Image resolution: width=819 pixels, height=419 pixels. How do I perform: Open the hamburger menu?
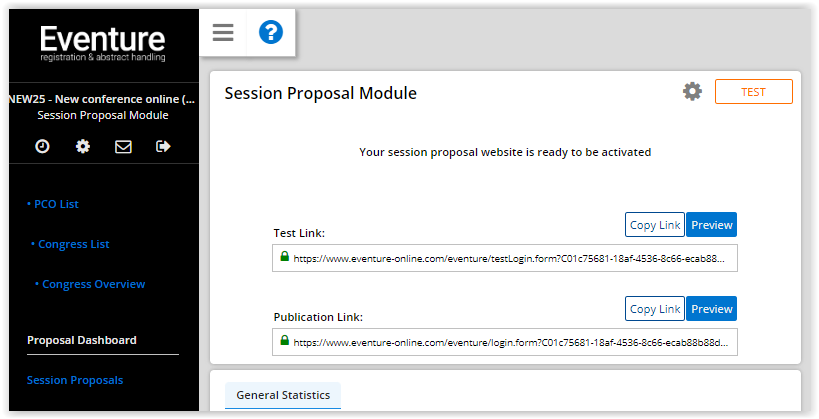point(223,33)
